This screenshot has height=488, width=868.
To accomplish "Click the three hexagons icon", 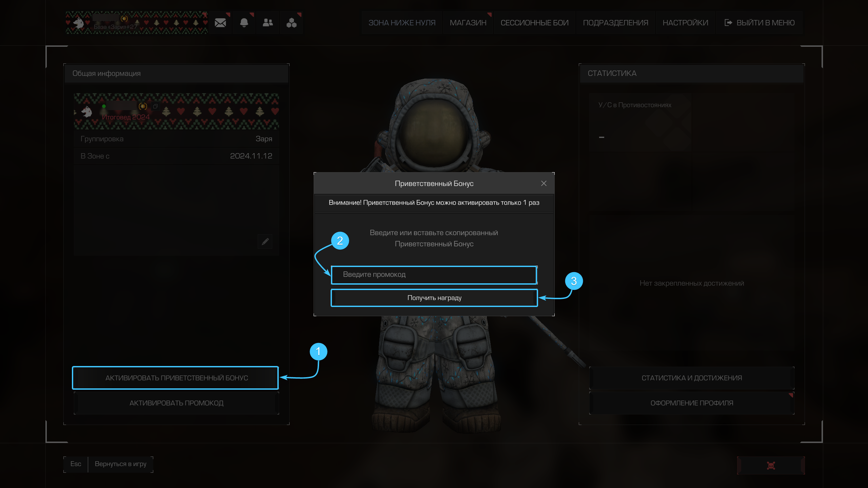I will (x=291, y=23).
